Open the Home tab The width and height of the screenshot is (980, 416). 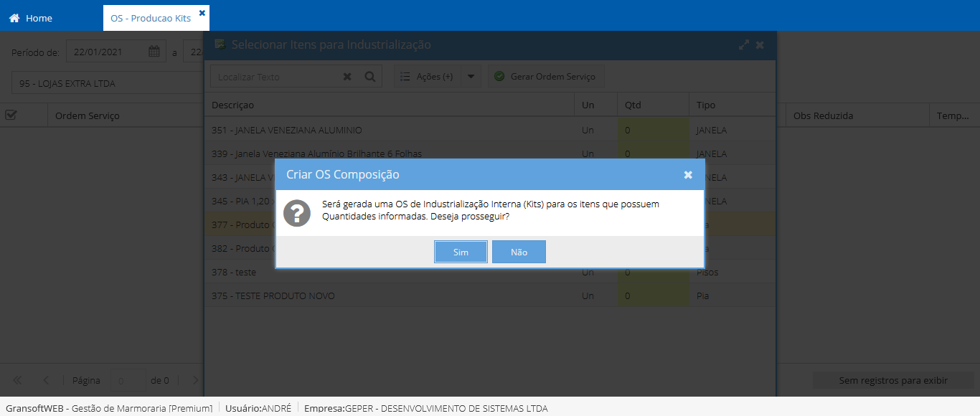pyautogui.click(x=31, y=18)
